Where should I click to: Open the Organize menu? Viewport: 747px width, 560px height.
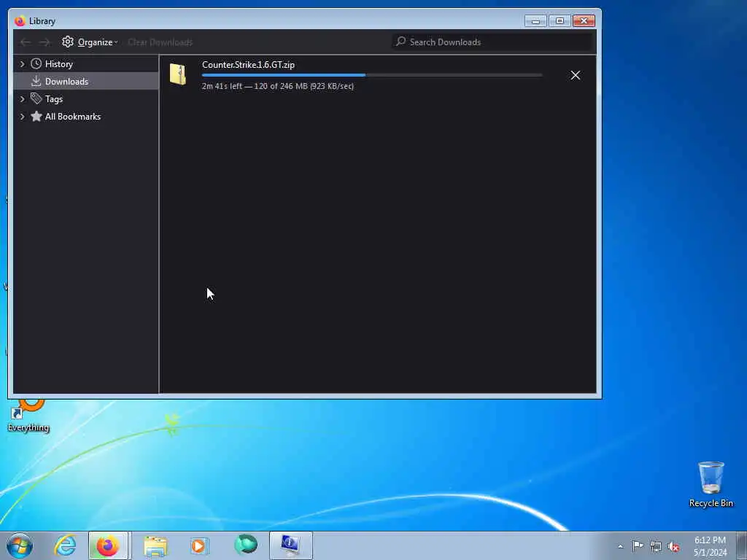click(x=90, y=42)
